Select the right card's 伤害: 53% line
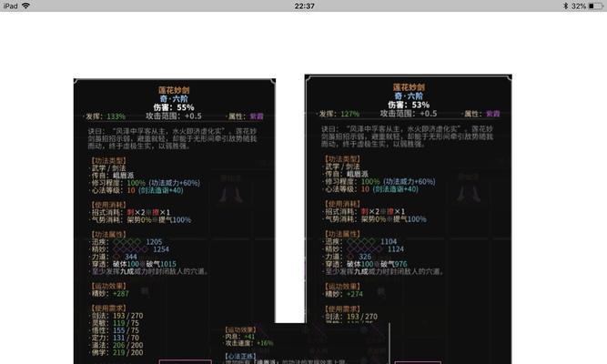Screen dimensions: 607x364 click(x=409, y=105)
